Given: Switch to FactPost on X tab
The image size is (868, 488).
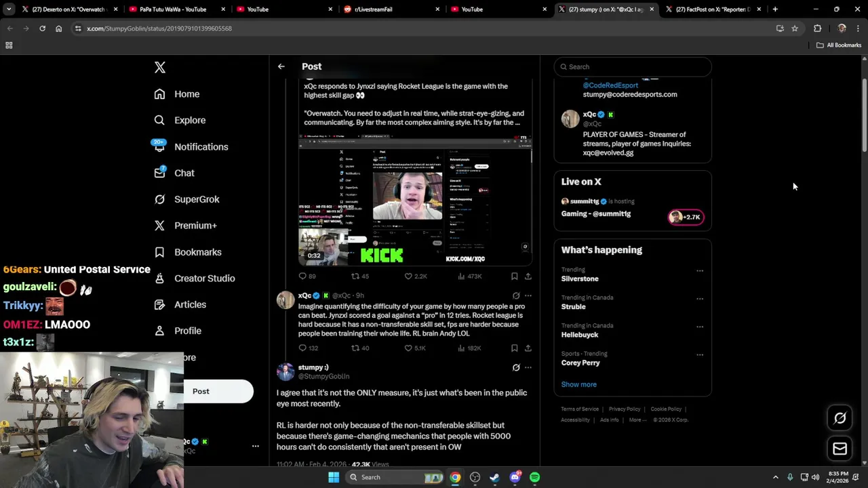Looking at the screenshot, I should click(x=713, y=9).
